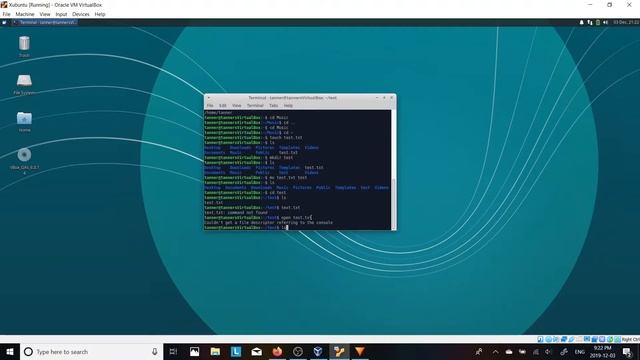
Task: Click the Windows taskbar clock and date
Action: tap(602, 352)
